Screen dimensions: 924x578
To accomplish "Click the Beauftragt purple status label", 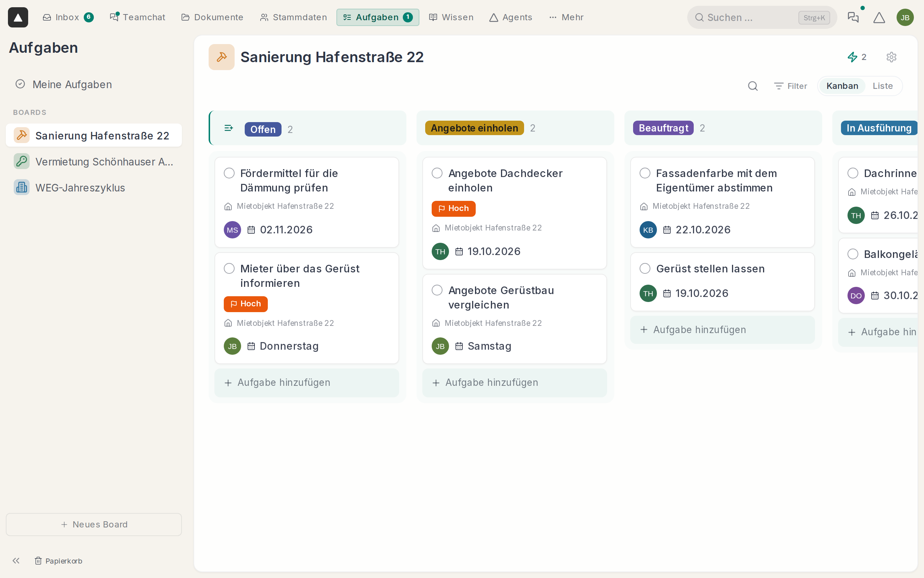I will [x=663, y=128].
